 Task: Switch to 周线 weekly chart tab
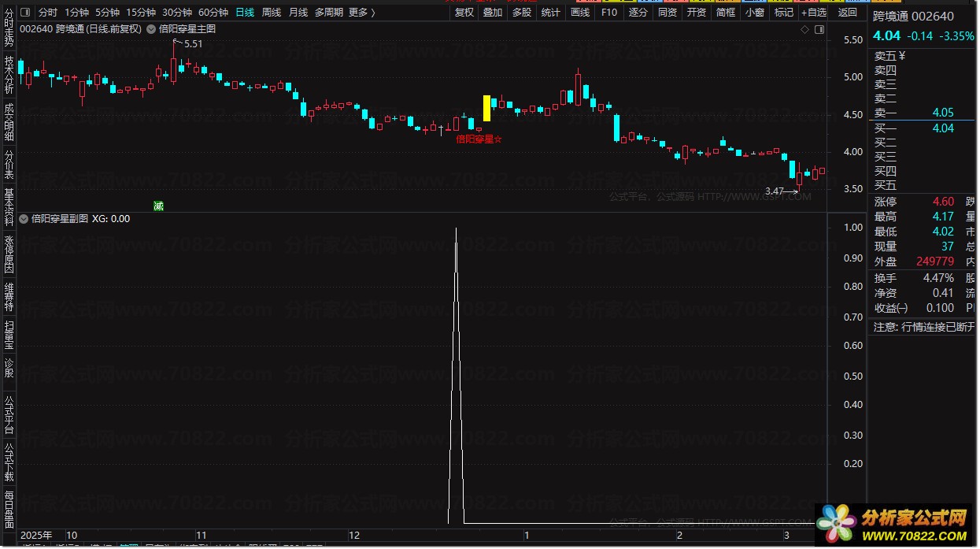271,13
